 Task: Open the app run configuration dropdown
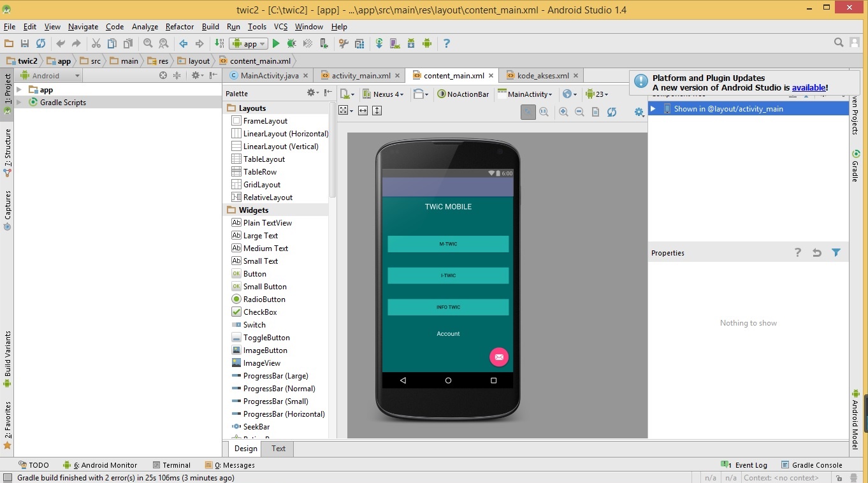(x=249, y=43)
